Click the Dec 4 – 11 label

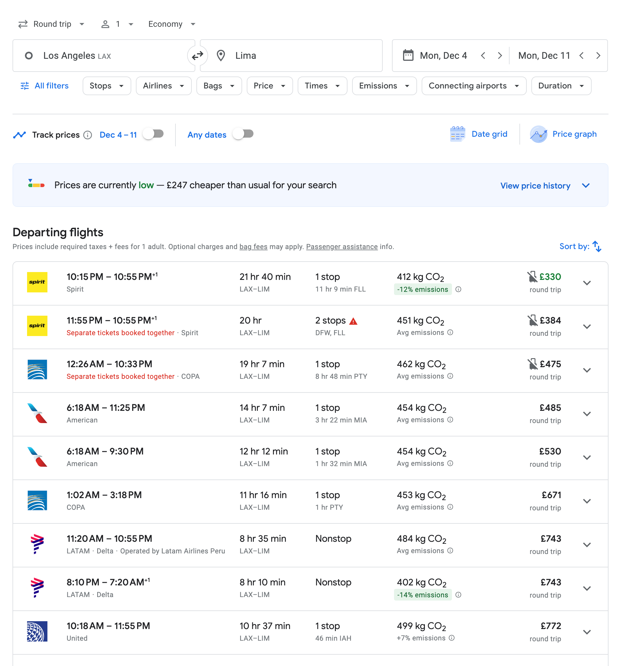tap(118, 135)
